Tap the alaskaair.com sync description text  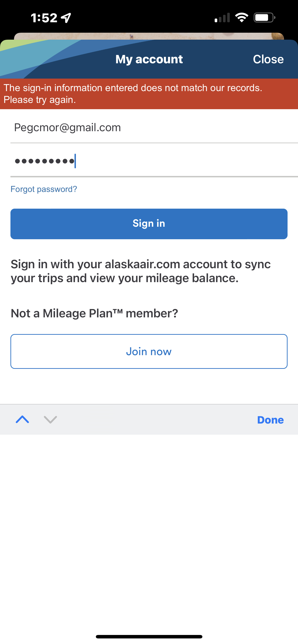[x=141, y=271]
